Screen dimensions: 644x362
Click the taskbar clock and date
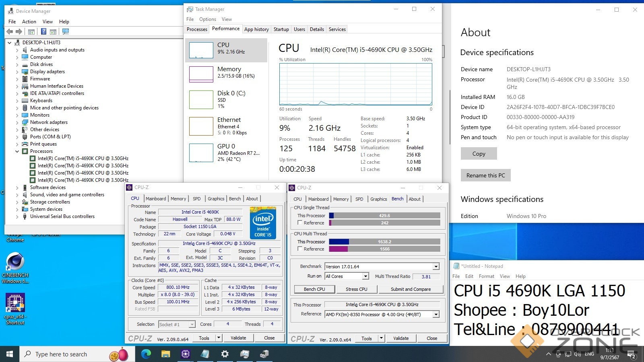click(610, 354)
